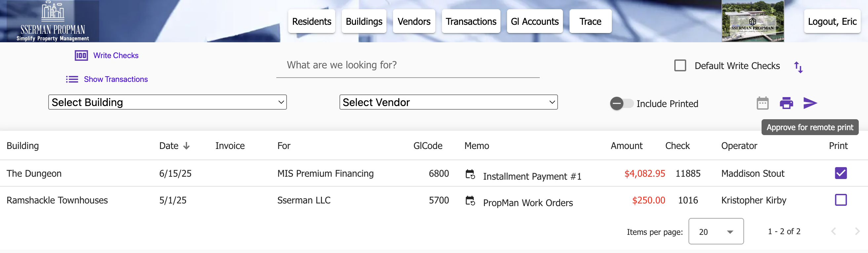Toggle the Include Printed switch

[x=621, y=103]
